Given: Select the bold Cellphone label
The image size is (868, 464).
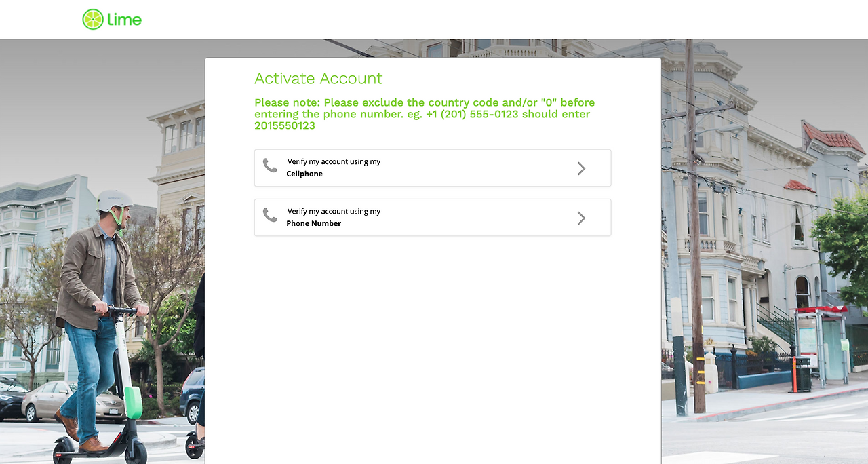Looking at the screenshot, I should (304, 174).
